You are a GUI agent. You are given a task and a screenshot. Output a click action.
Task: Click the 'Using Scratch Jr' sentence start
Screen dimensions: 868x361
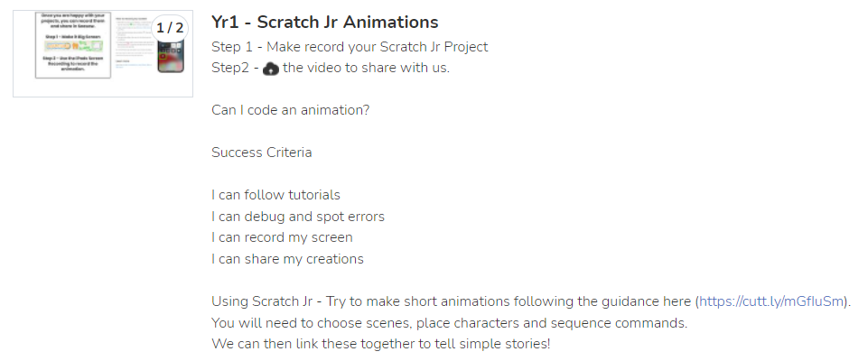coord(263,301)
